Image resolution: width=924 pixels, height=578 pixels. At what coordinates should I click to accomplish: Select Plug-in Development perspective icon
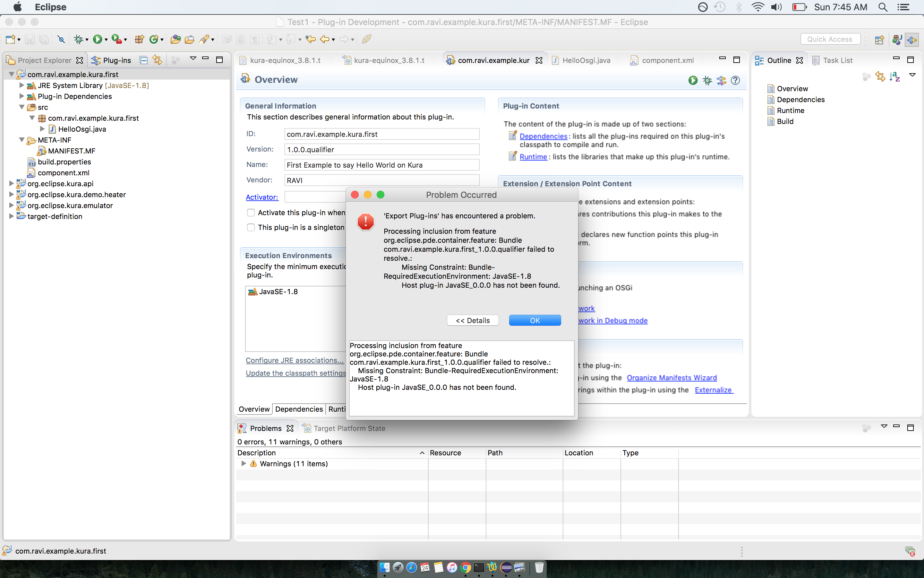click(x=912, y=39)
